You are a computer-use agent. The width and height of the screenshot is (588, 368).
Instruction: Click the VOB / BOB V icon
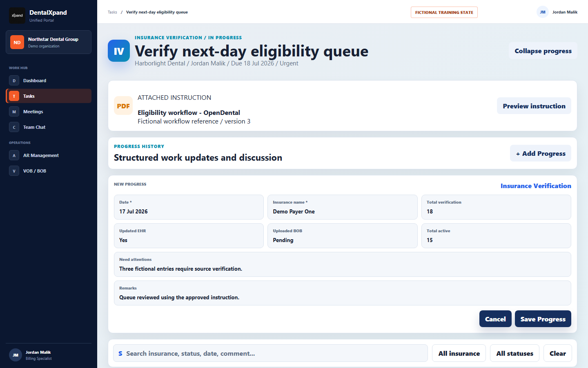[14, 171]
